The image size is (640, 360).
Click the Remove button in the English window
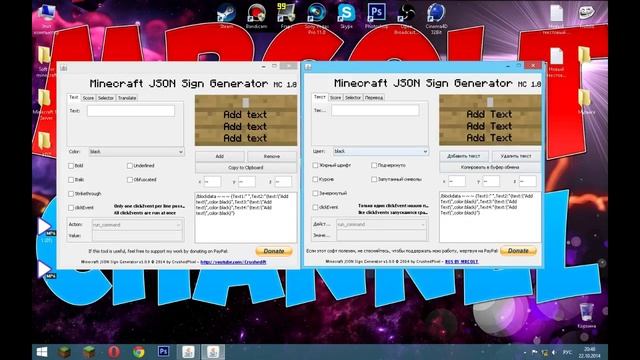[x=272, y=156]
